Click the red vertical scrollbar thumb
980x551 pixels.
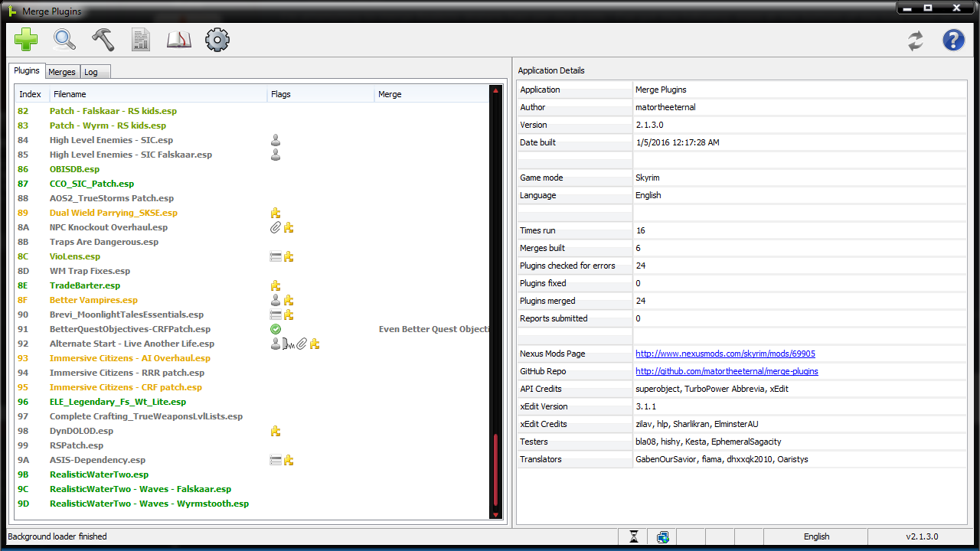[496, 471]
